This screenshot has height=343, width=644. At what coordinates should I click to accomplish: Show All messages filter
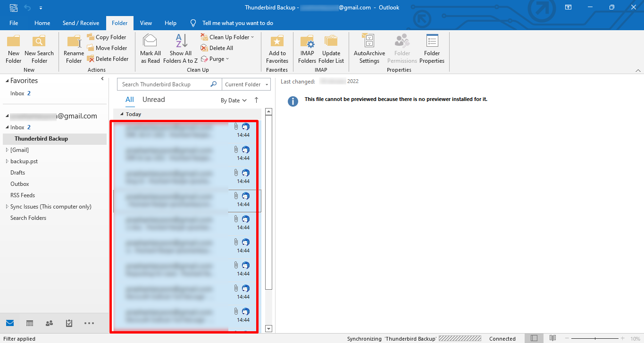pos(130,100)
